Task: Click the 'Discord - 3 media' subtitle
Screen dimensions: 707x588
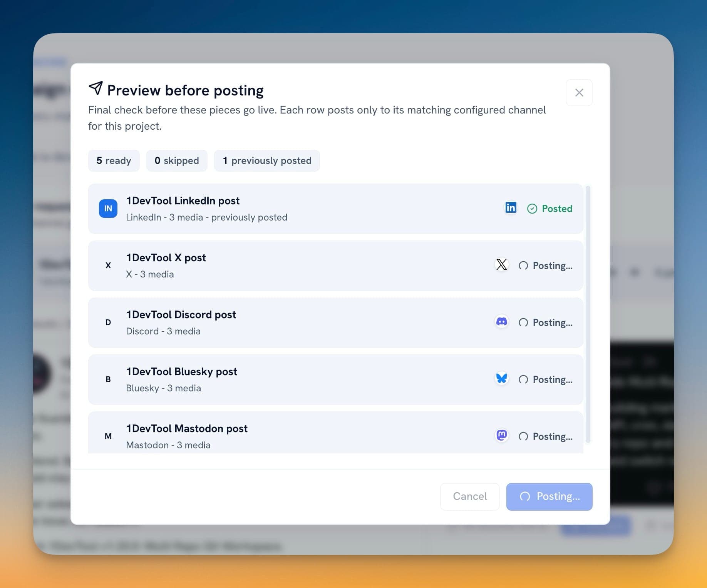Action: pyautogui.click(x=163, y=331)
